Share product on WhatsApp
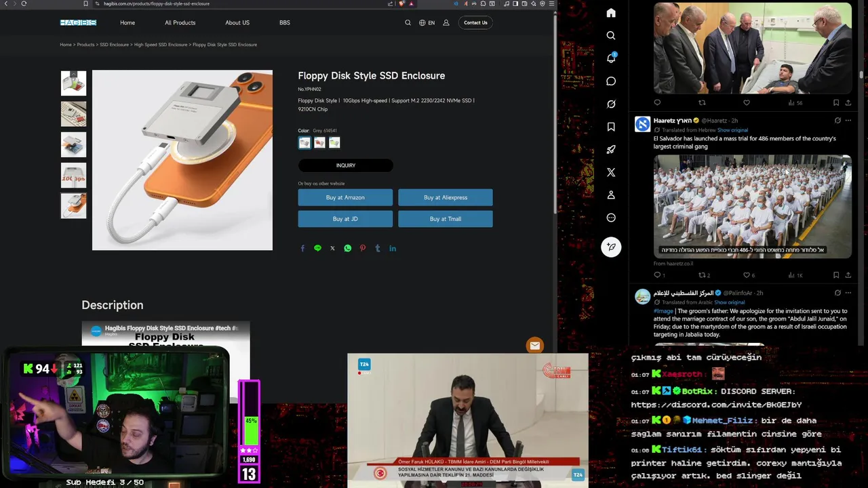The image size is (868, 488). click(348, 248)
